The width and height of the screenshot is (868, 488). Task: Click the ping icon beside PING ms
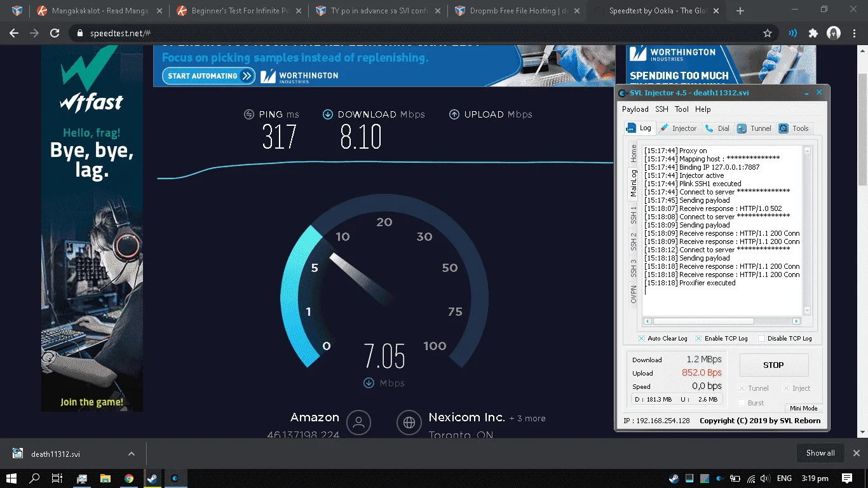249,114
